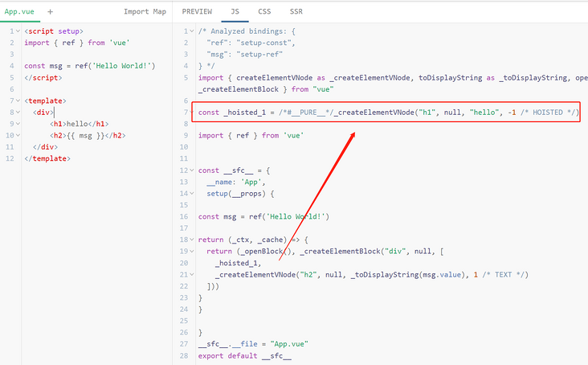Viewport: 588px width, 365px height.
Task: Click the export default __sfc__ line
Action: 244,355
